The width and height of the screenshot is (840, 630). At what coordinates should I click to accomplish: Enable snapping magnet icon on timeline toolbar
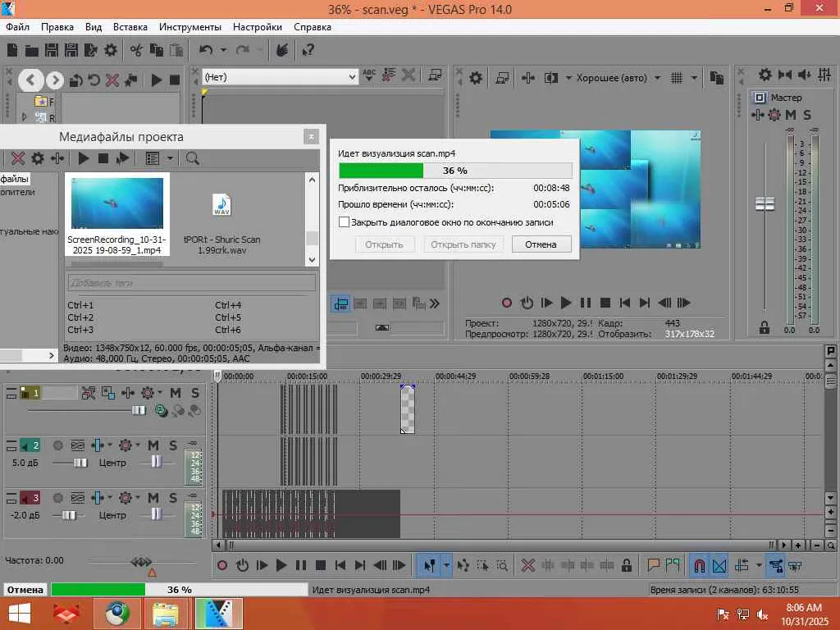699,566
